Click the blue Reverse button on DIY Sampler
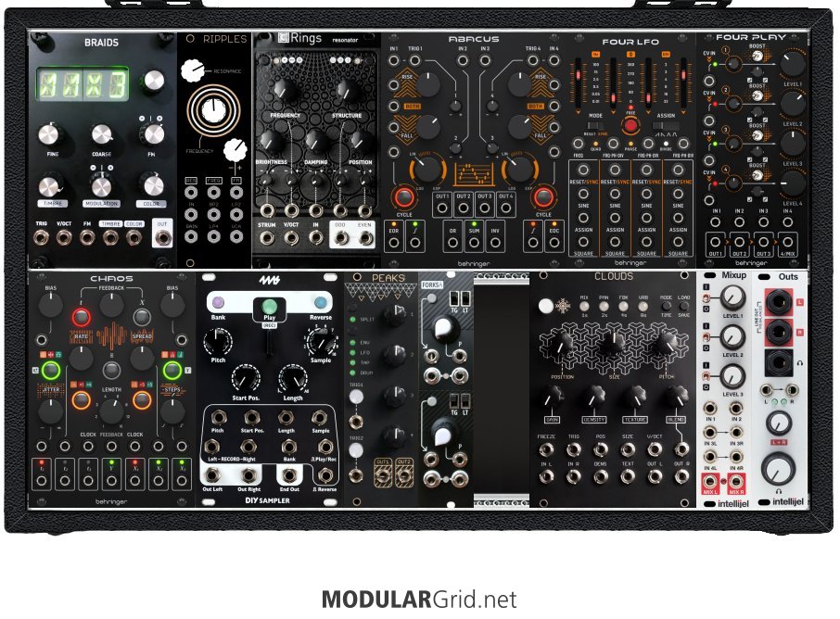 pos(321,304)
